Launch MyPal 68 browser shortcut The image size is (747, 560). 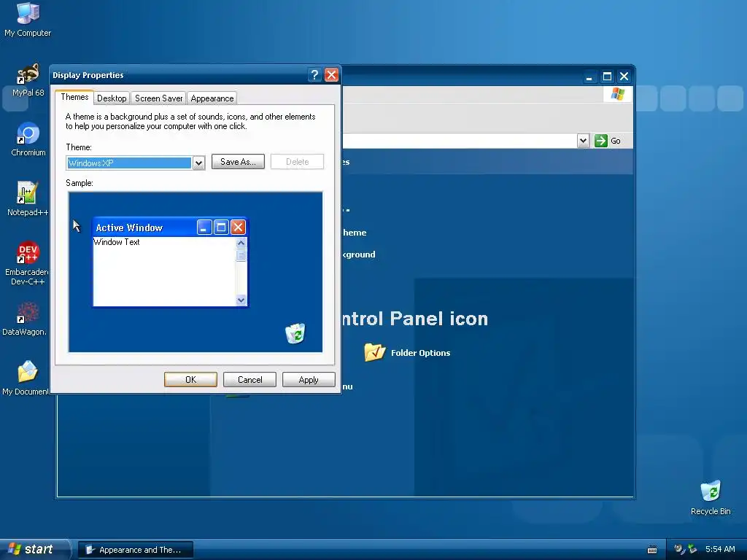tap(28, 80)
